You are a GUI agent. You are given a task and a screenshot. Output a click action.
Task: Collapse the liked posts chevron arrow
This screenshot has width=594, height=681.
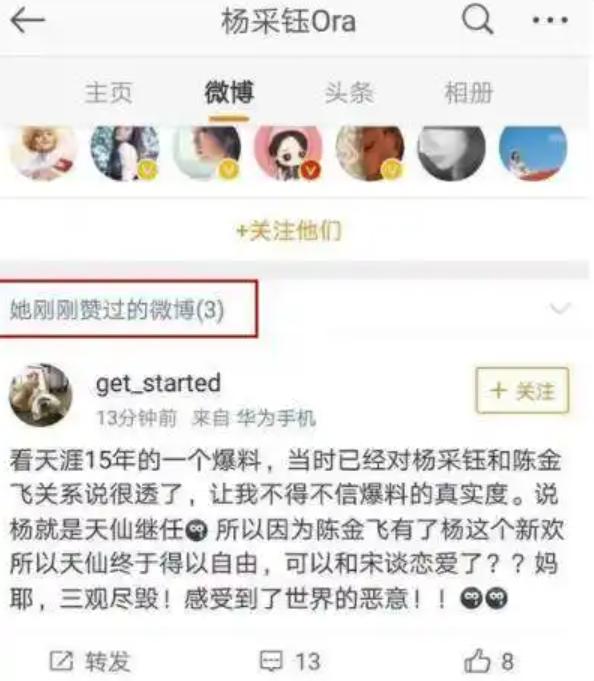pyautogui.click(x=560, y=308)
